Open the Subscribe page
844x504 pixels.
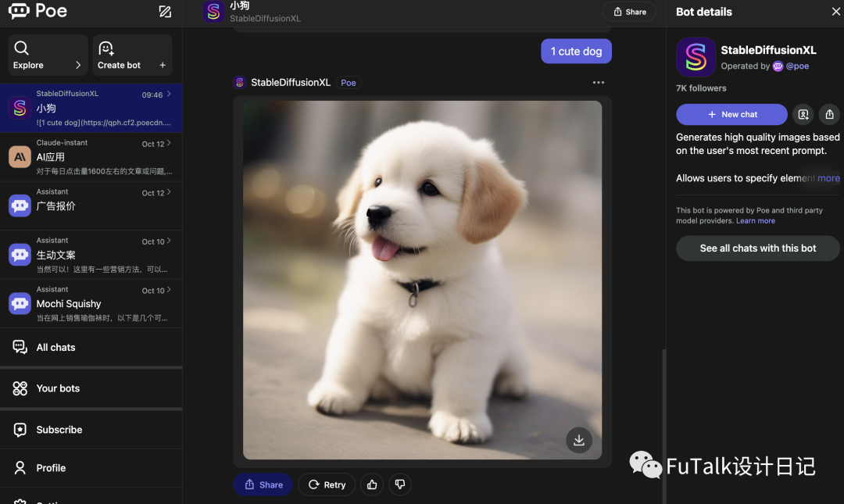click(x=91, y=430)
